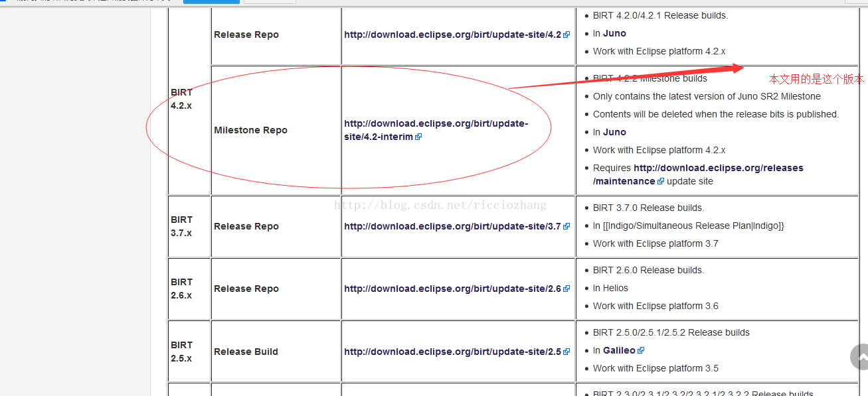868x396 pixels.
Task: Select the 'BIRT 2.5.x' row header cell
Action: (189, 352)
